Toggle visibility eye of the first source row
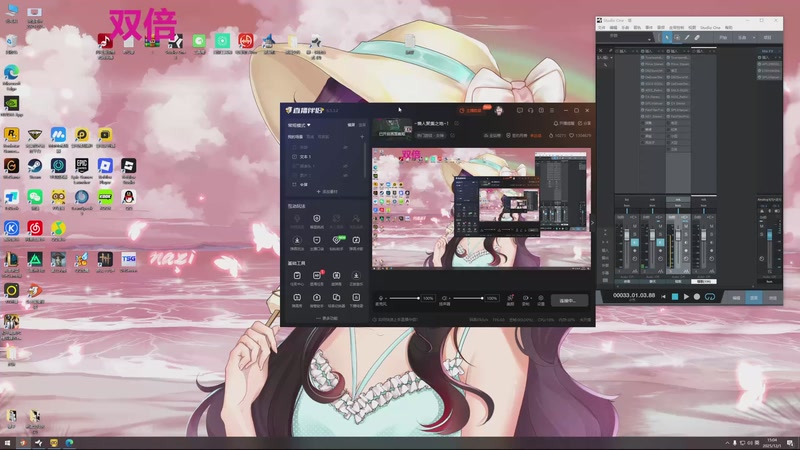The height and width of the screenshot is (450, 800). point(345,147)
